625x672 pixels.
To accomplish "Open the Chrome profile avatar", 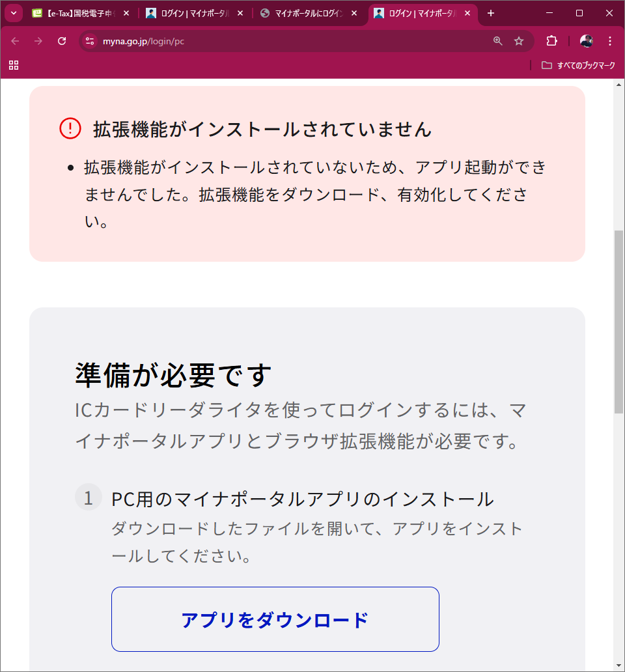I will point(586,41).
